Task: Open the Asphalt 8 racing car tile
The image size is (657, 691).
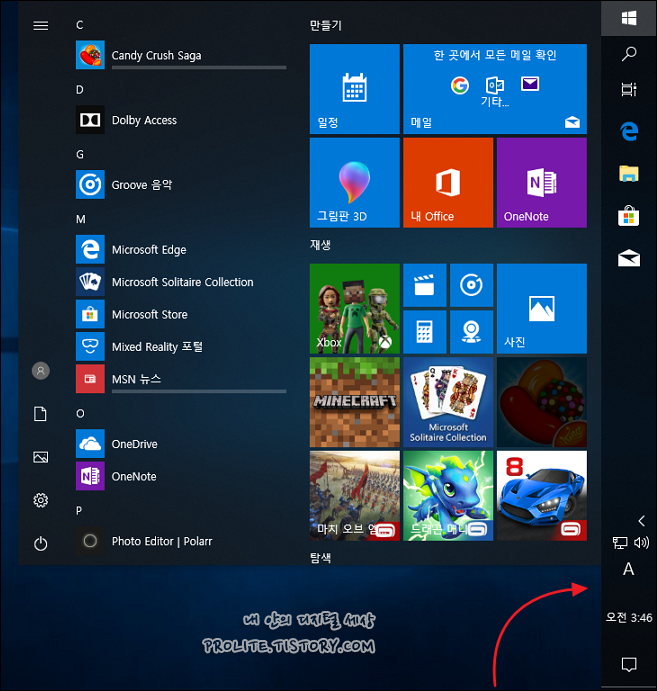Action: pyautogui.click(x=542, y=495)
